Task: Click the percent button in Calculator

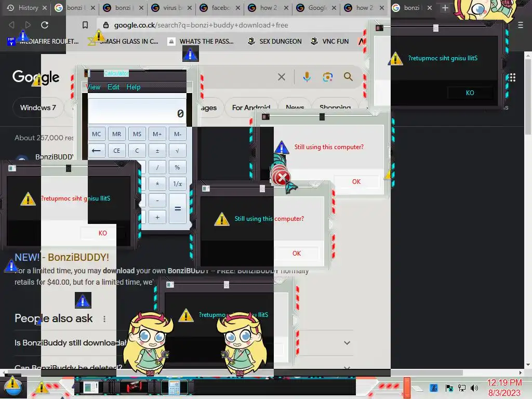Action: (178, 167)
